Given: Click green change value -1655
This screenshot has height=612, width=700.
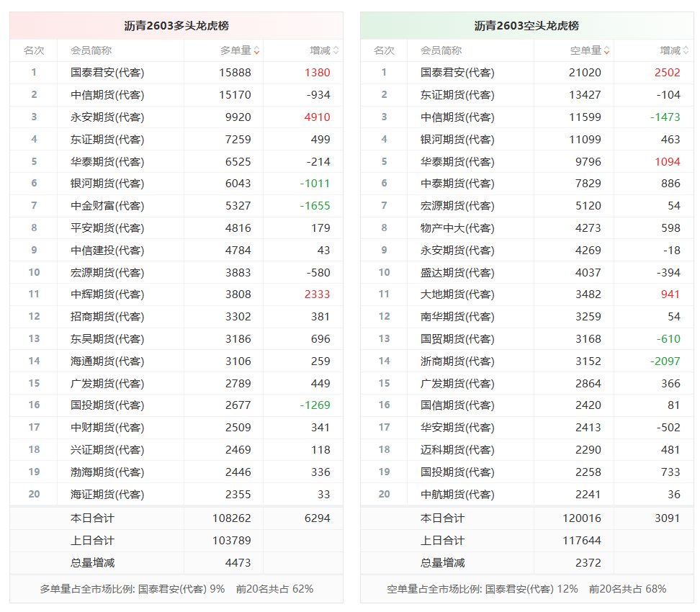Looking at the screenshot, I should pos(315,206).
